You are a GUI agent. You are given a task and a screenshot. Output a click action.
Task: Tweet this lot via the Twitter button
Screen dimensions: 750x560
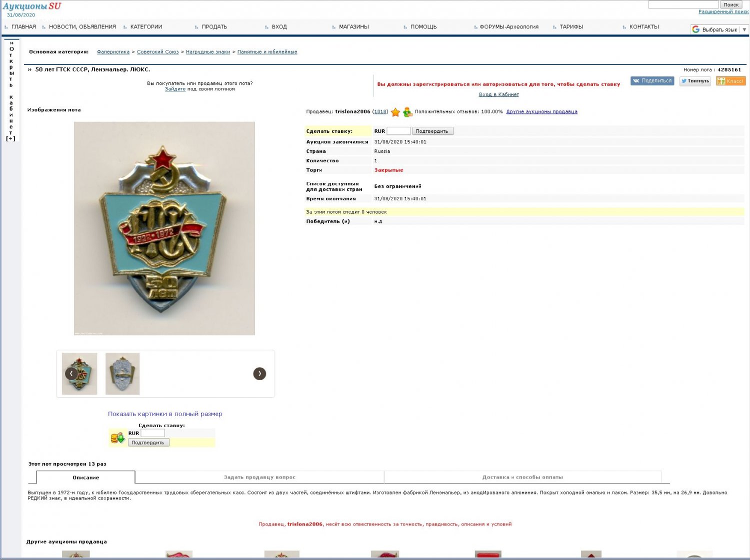pos(695,81)
